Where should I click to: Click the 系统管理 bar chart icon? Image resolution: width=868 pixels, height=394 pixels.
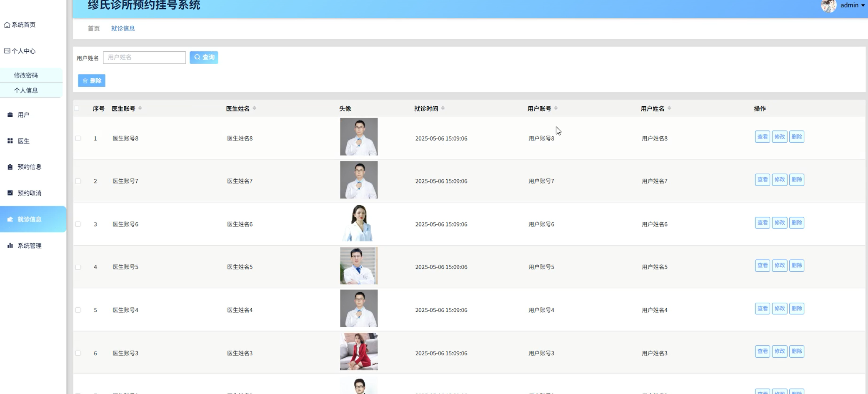(10, 246)
